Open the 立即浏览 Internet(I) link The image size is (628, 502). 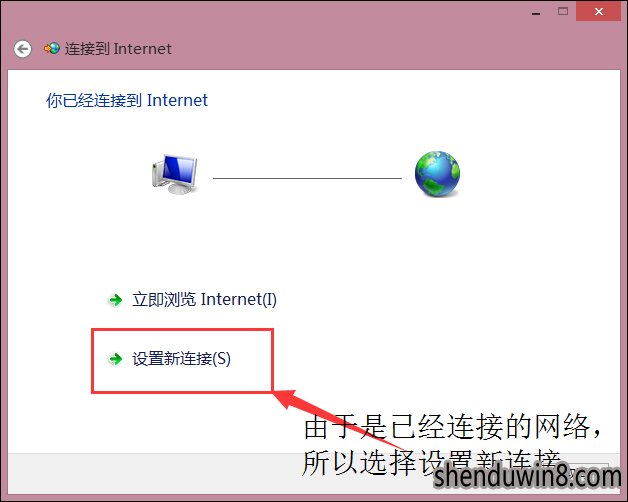tap(204, 299)
